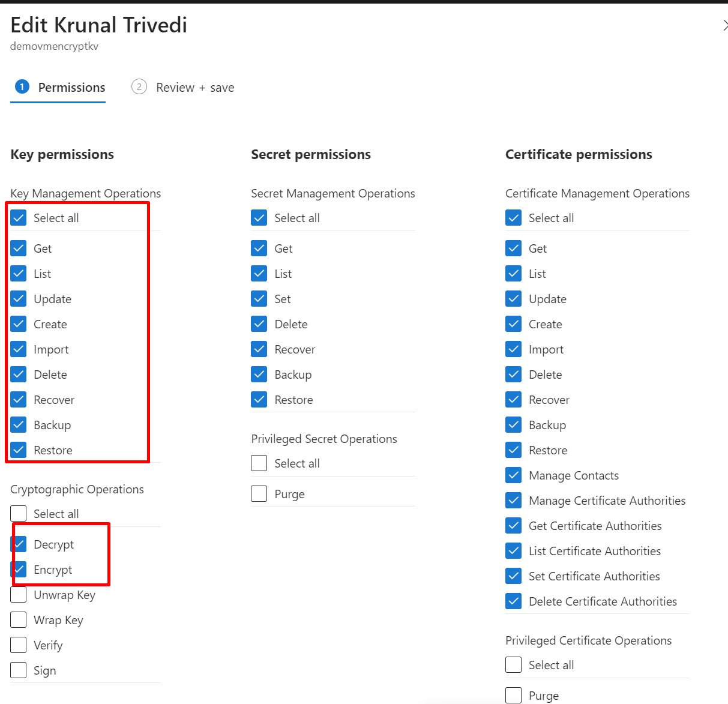Enable the Unwrap Key permission
The height and width of the screenshot is (704, 728).
(x=19, y=595)
